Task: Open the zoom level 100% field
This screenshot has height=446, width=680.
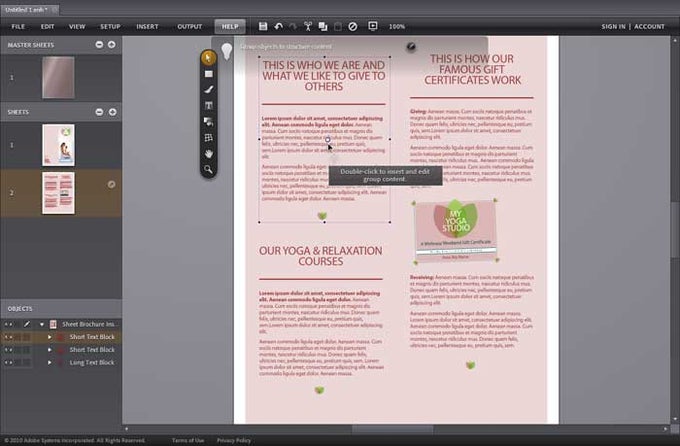Action: 397,26
